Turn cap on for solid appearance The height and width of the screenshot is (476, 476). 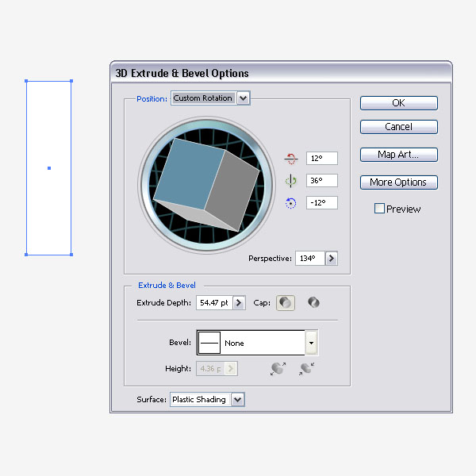pos(286,303)
